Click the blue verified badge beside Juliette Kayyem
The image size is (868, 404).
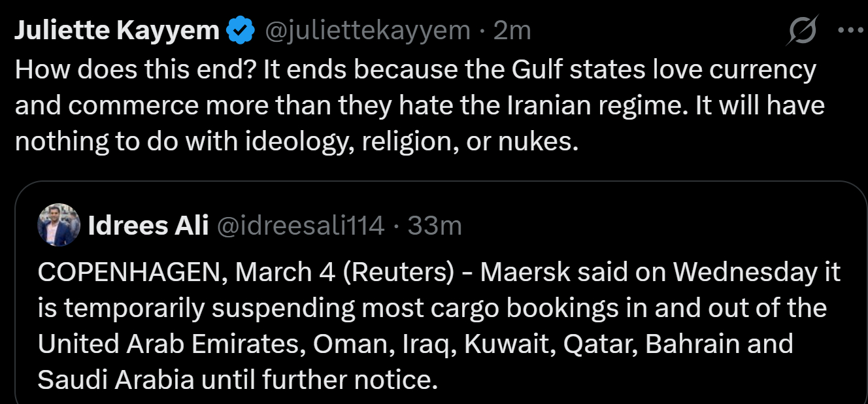click(x=240, y=31)
